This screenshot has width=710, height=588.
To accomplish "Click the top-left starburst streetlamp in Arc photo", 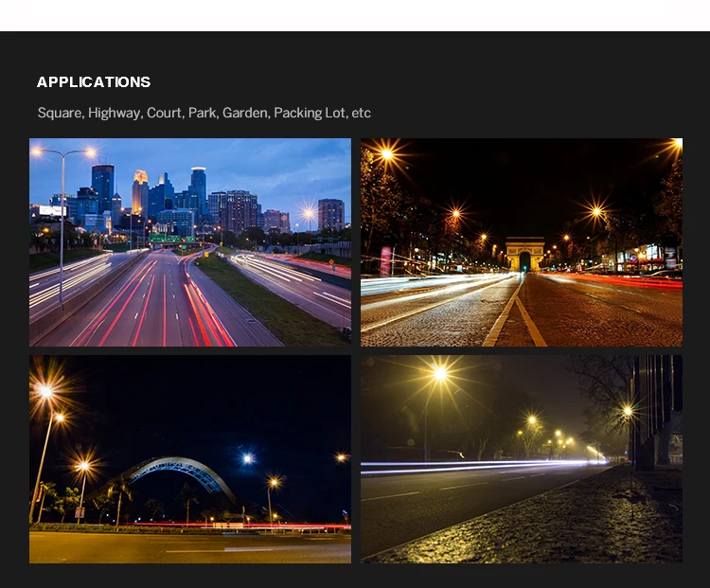I will coord(386,154).
